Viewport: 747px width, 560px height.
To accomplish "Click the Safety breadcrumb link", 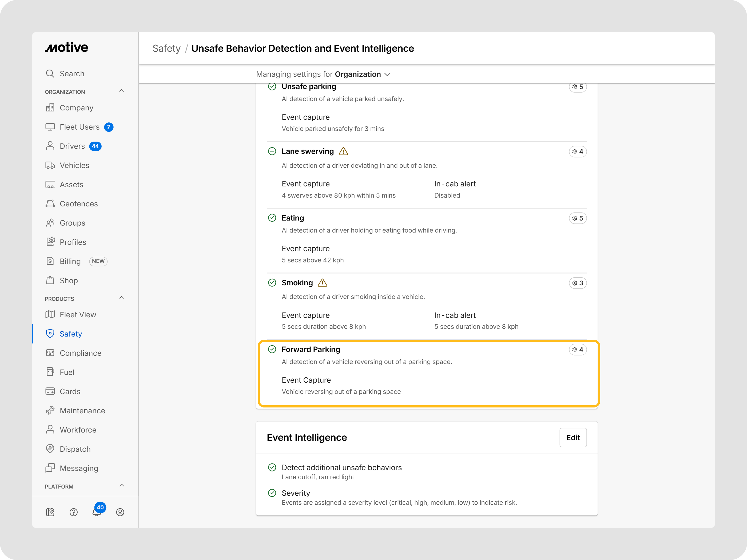I will tap(166, 49).
